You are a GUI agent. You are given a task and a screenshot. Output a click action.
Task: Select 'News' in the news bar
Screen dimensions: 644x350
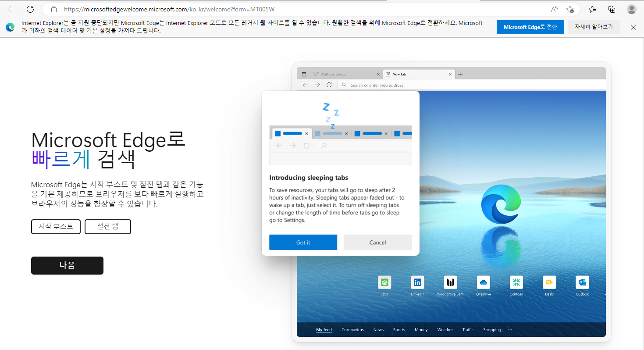[378, 330]
